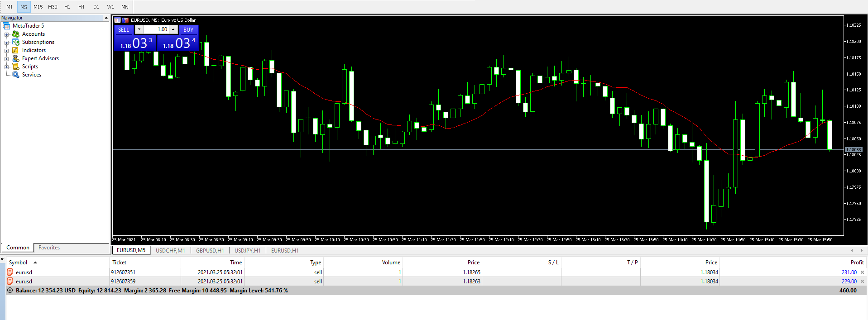The height and width of the screenshot is (320, 868).
Task: Expand the Expert Advisors tree node
Action: (x=7, y=59)
